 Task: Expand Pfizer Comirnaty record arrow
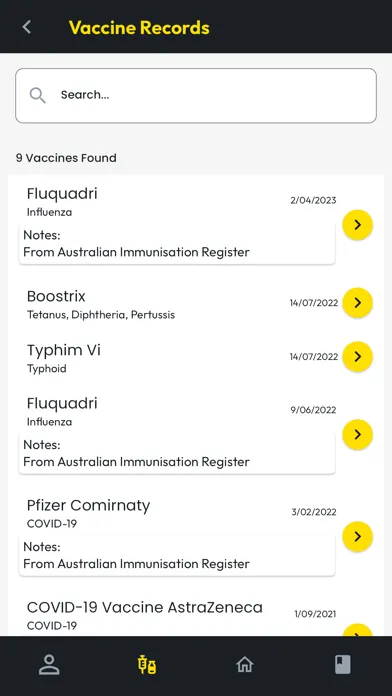tap(357, 537)
